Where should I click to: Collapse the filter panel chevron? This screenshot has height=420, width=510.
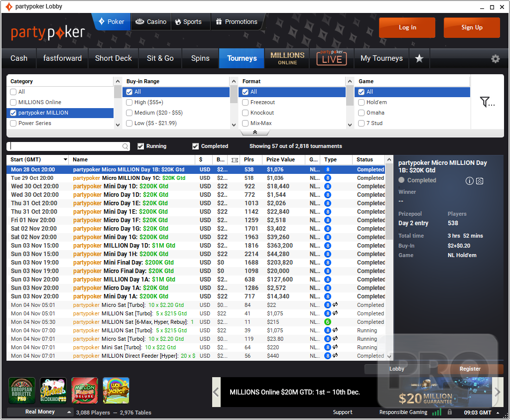click(x=255, y=133)
